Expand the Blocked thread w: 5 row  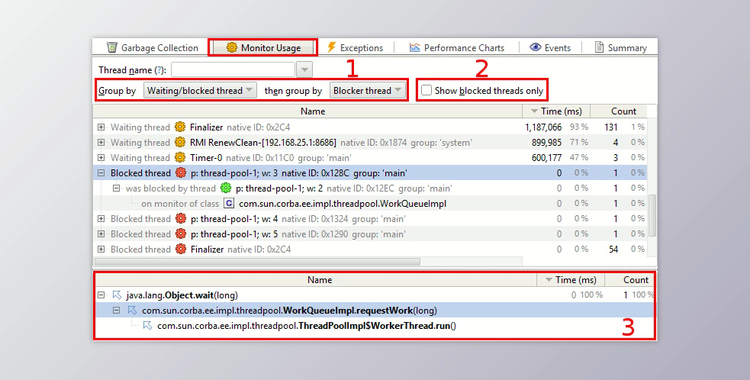coord(101,234)
